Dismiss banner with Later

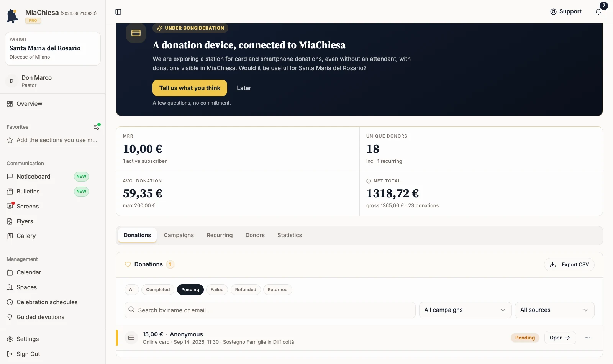coord(244,88)
